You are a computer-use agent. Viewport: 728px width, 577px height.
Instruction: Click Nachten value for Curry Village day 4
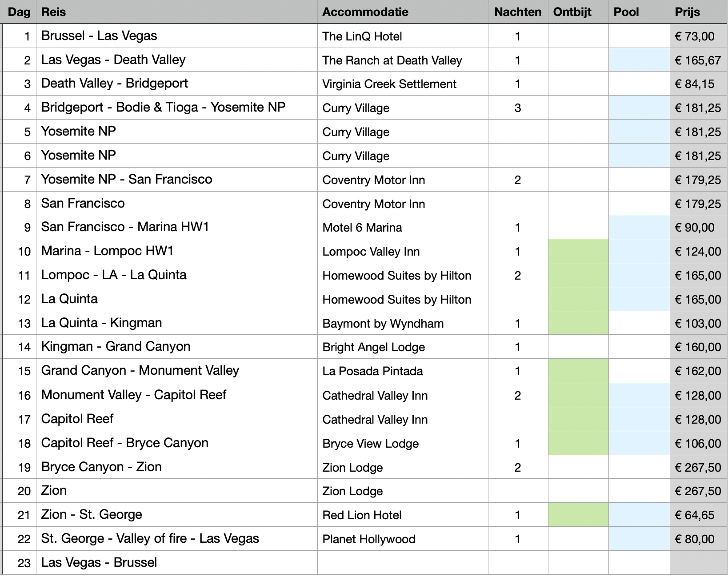pos(517,108)
